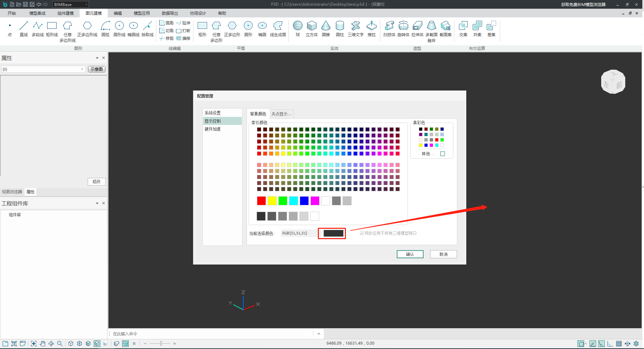Select the 多段线 polyline tool
This screenshot has width=644, height=349.
37,29
